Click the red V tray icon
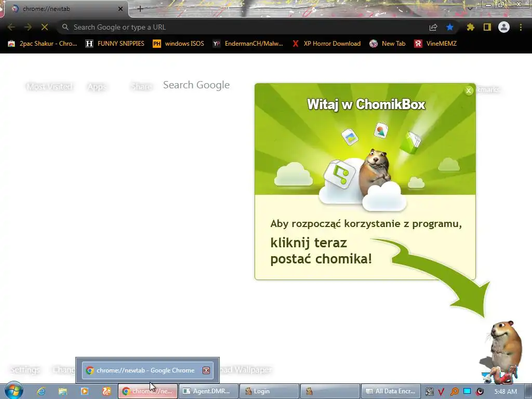532x399 pixels. [x=441, y=392]
